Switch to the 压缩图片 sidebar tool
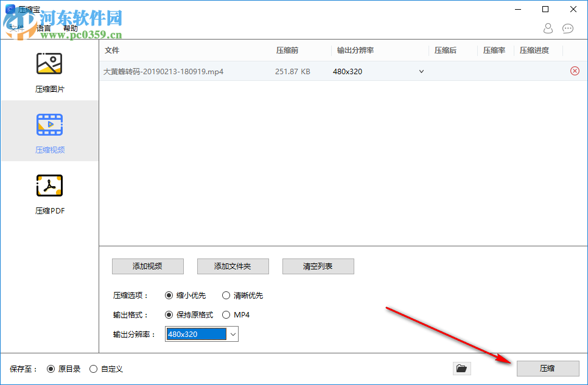Screen dimensions: 588x385 pyautogui.click(x=49, y=71)
